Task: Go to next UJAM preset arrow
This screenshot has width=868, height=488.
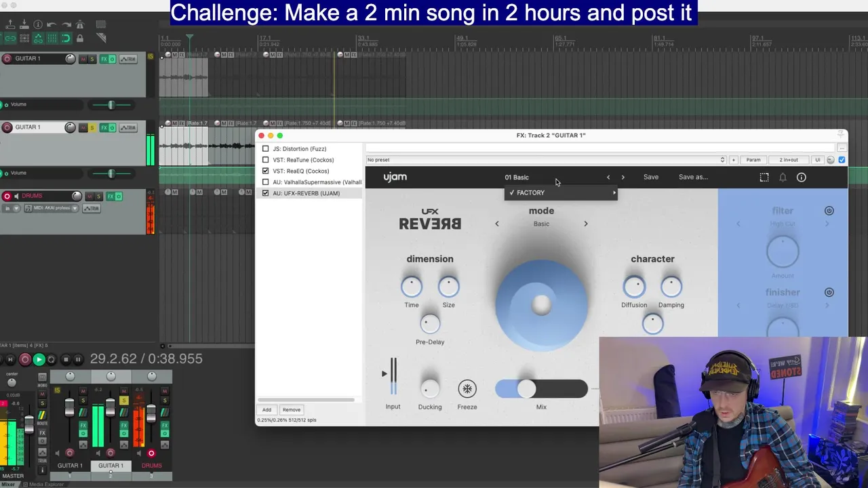Action: (623, 177)
